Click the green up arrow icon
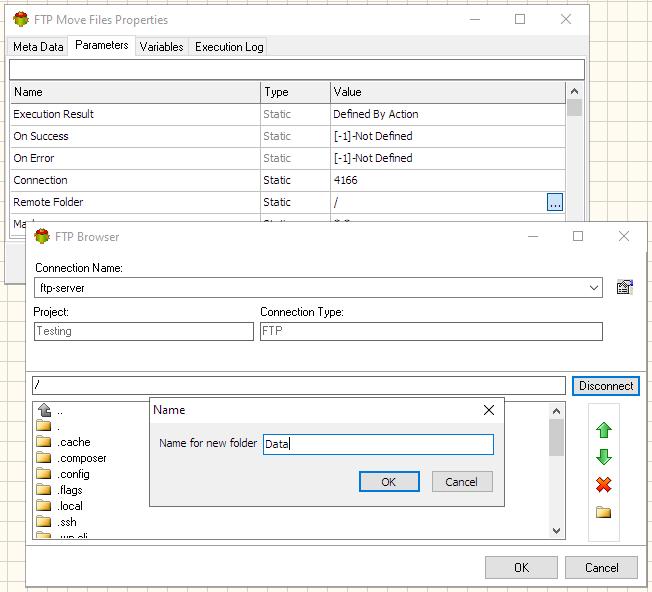 pyautogui.click(x=603, y=430)
